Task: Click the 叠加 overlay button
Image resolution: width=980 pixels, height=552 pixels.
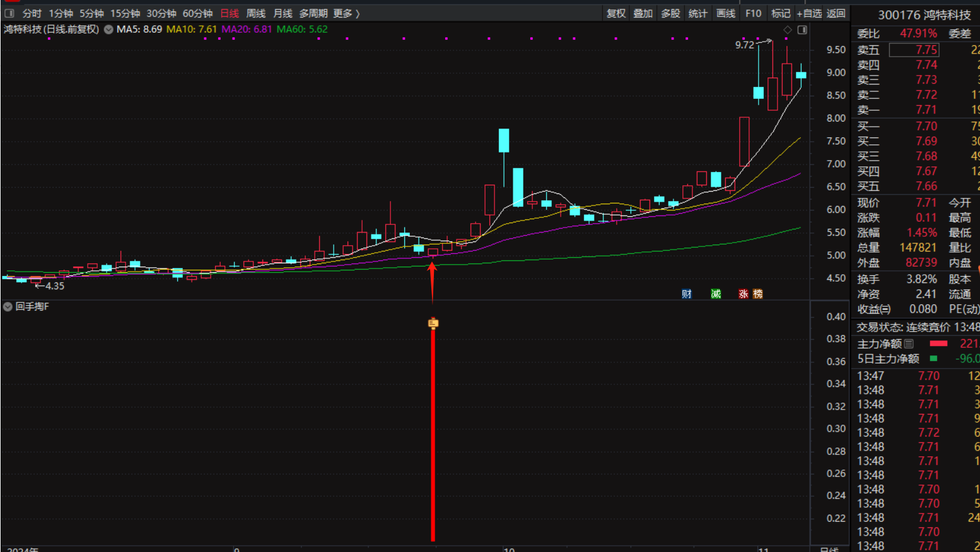Action: 643,13
